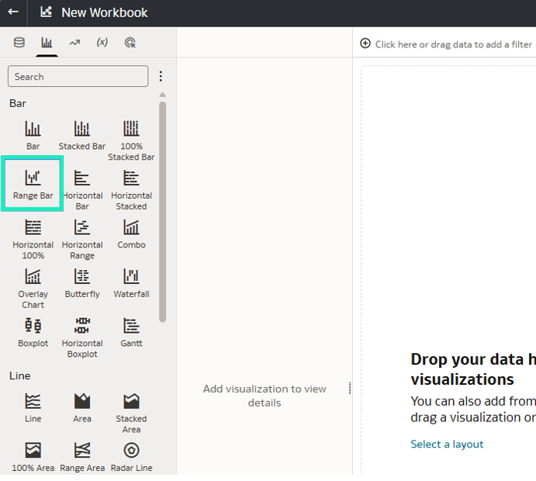Select the Bar chart visualization
Viewport: 536px width, 481px height.
coord(33,135)
